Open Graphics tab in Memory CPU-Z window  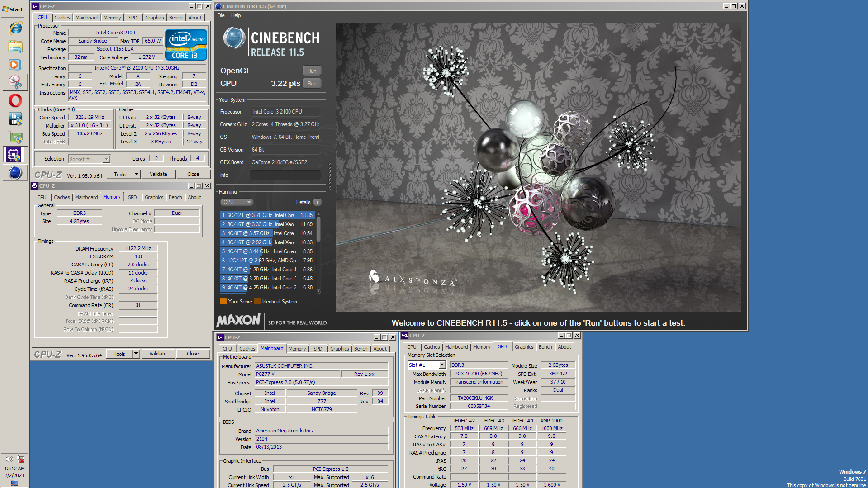[x=154, y=197]
